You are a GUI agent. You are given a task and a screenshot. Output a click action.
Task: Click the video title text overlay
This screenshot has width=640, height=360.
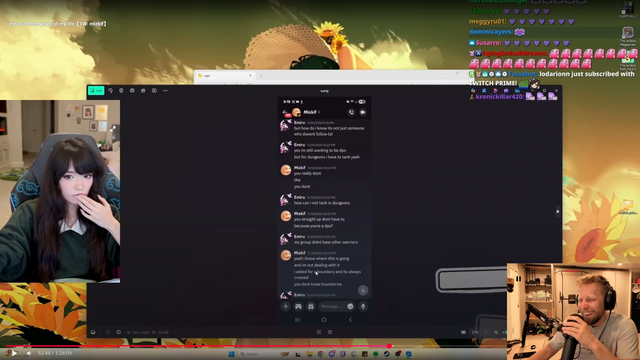click(58, 24)
